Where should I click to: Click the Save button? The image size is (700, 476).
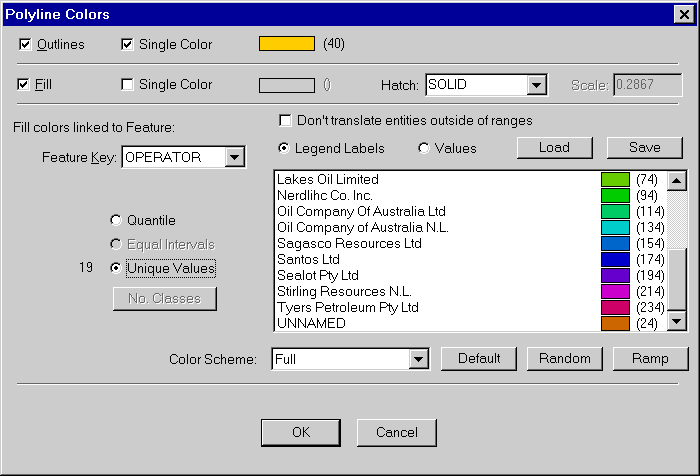pyautogui.click(x=645, y=147)
